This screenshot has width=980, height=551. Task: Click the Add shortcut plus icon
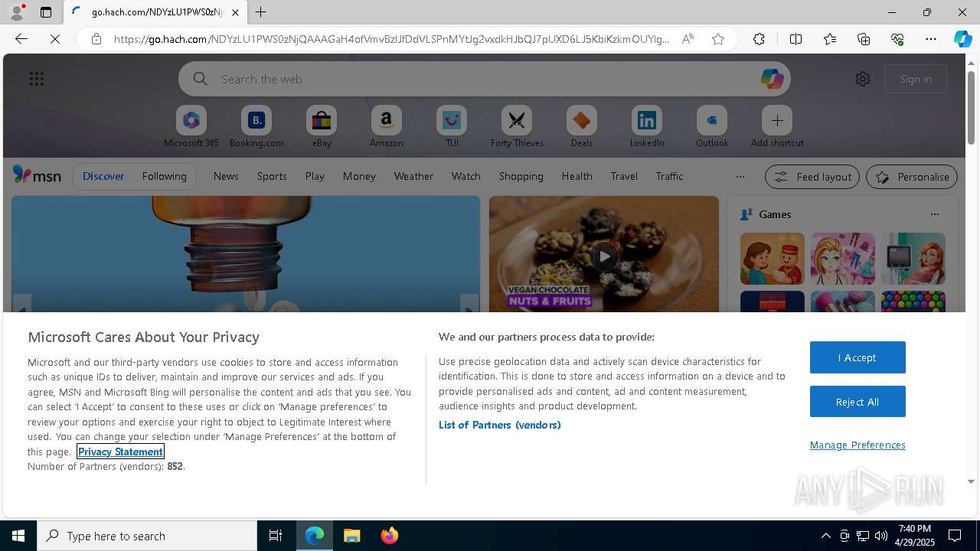click(777, 120)
